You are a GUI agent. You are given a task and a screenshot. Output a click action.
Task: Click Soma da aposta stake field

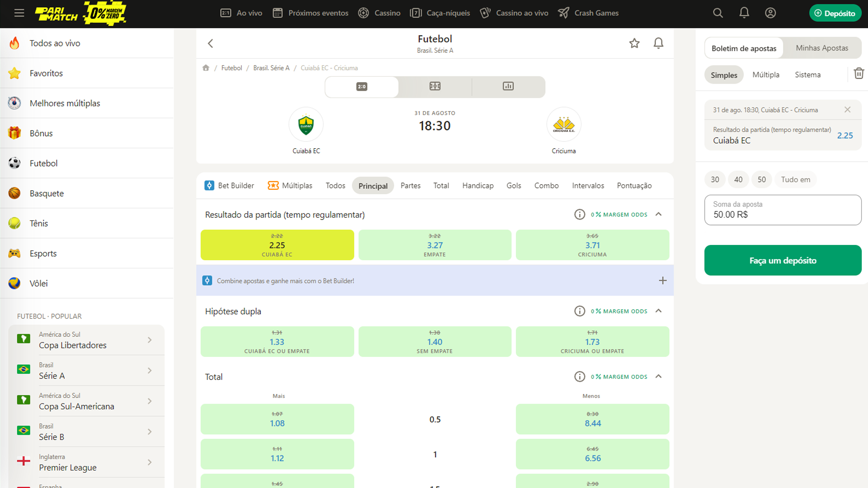(783, 210)
